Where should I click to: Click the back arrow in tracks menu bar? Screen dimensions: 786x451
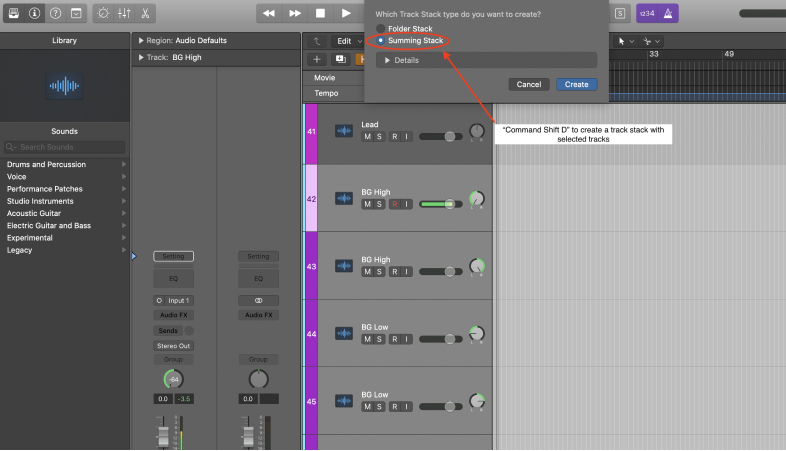[317, 41]
